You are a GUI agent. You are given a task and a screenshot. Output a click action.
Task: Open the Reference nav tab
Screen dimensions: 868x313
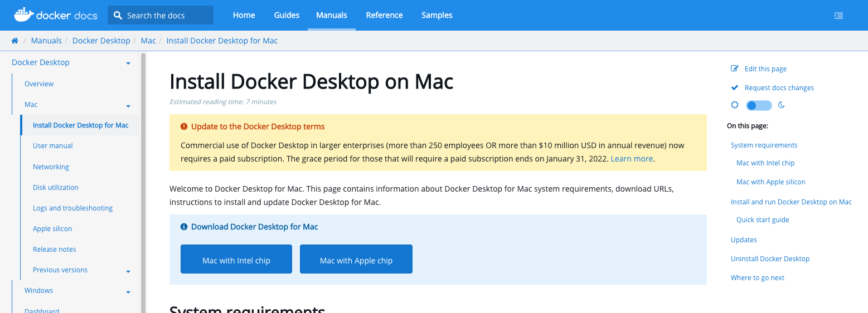pyautogui.click(x=384, y=15)
